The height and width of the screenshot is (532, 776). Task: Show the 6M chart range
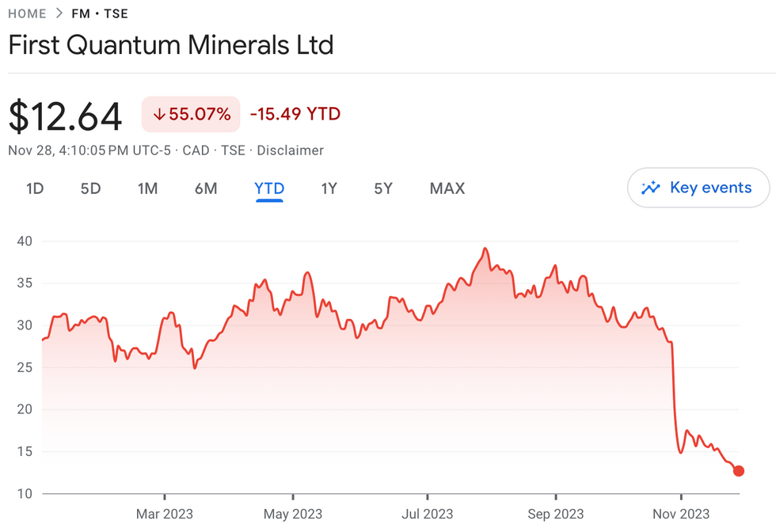click(x=206, y=188)
